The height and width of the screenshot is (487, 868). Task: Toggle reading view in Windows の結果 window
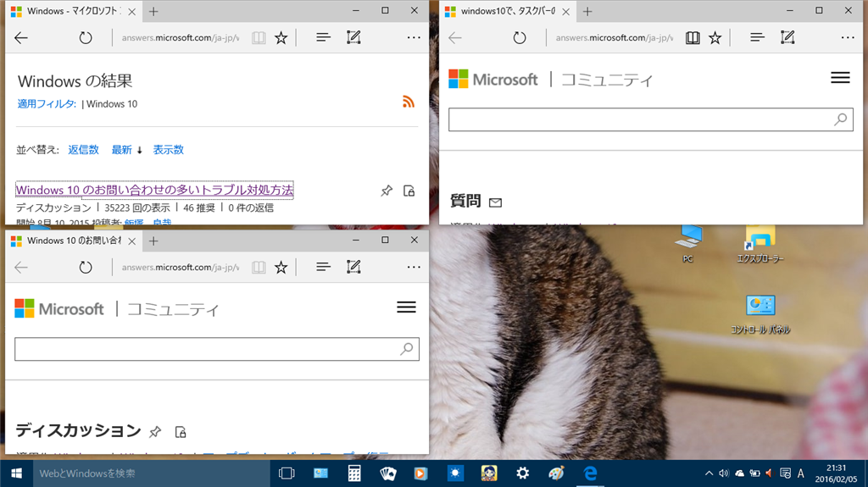(x=259, y=37)
